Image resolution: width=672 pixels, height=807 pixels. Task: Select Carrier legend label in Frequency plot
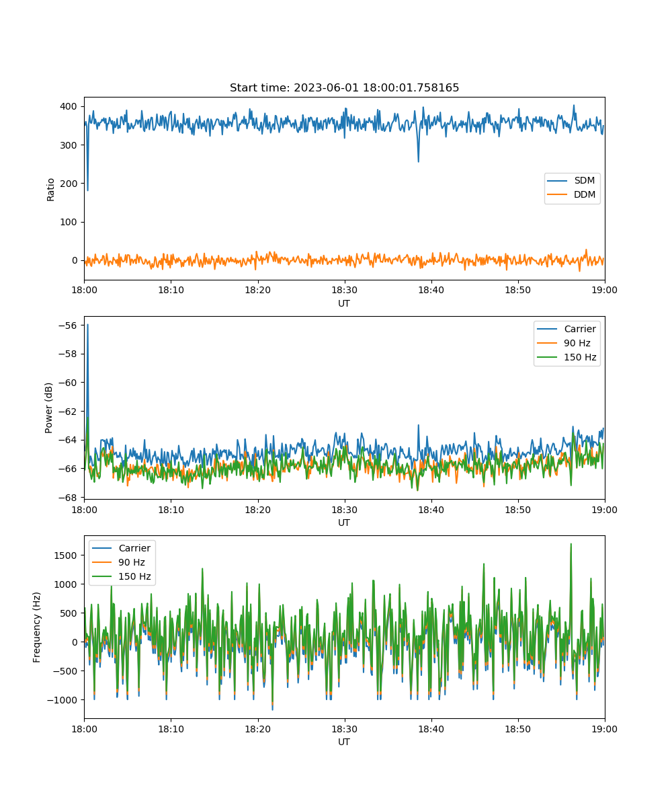point(134,548)
